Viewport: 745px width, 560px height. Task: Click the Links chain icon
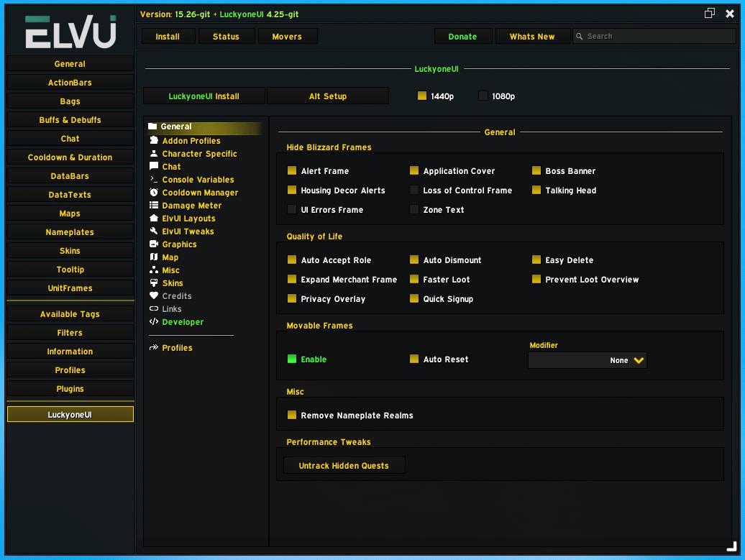pyautogui.click(x=154, y=308)
